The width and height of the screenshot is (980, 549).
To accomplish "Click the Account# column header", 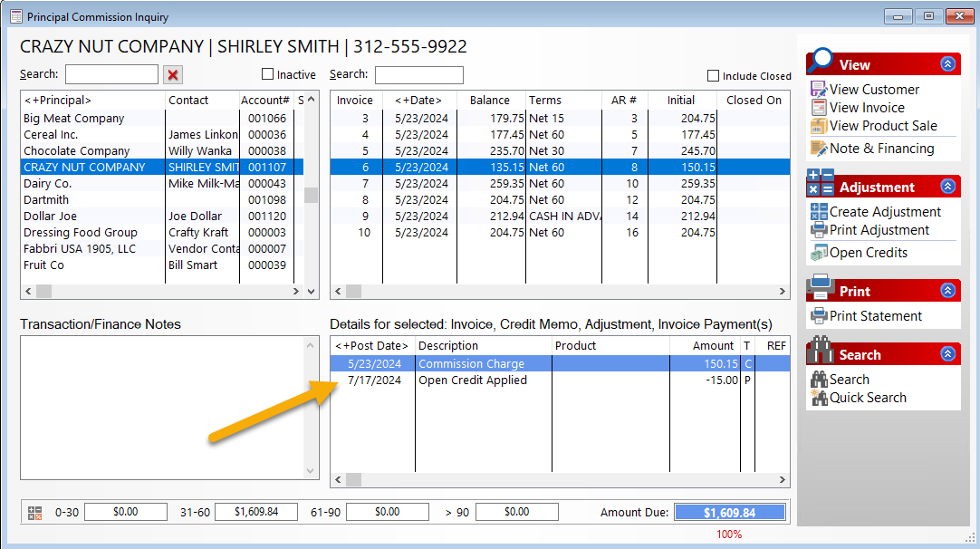I will pyautogui.click(x=265, y=100).
